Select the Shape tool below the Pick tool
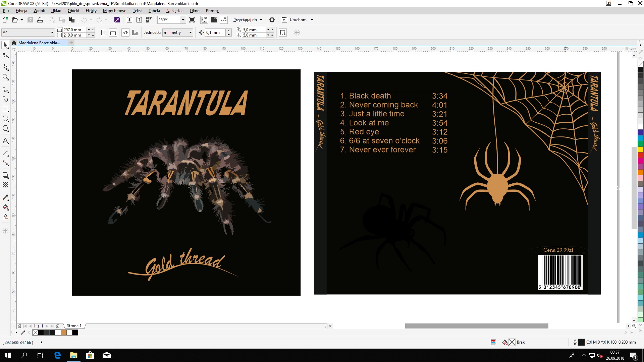Screen dimensions: 644x362 coord(5,55)
